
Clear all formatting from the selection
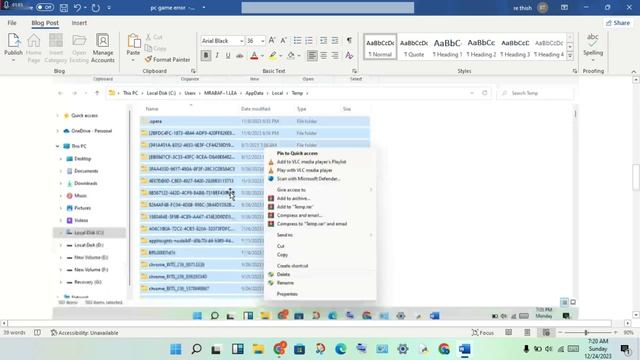[349, 56]
